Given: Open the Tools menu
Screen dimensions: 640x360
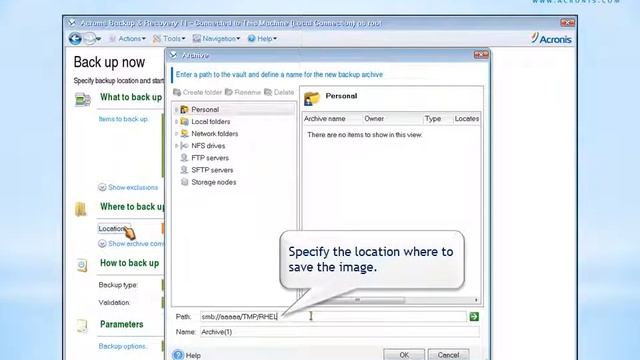Looking at the screenshot, I should [x=169, y=39].
